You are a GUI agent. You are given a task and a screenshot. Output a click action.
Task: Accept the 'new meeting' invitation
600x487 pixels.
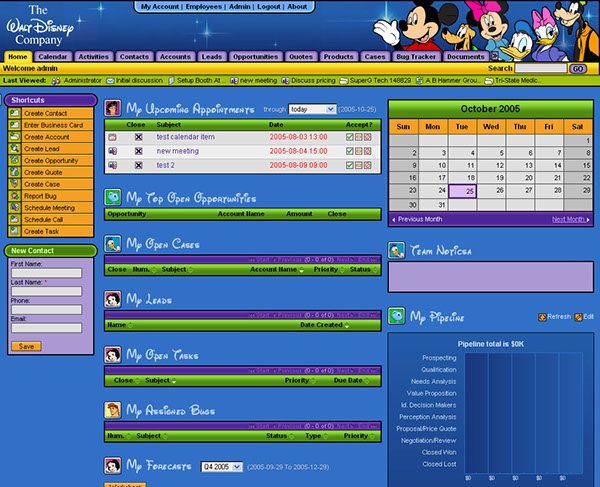coord(349,151)
